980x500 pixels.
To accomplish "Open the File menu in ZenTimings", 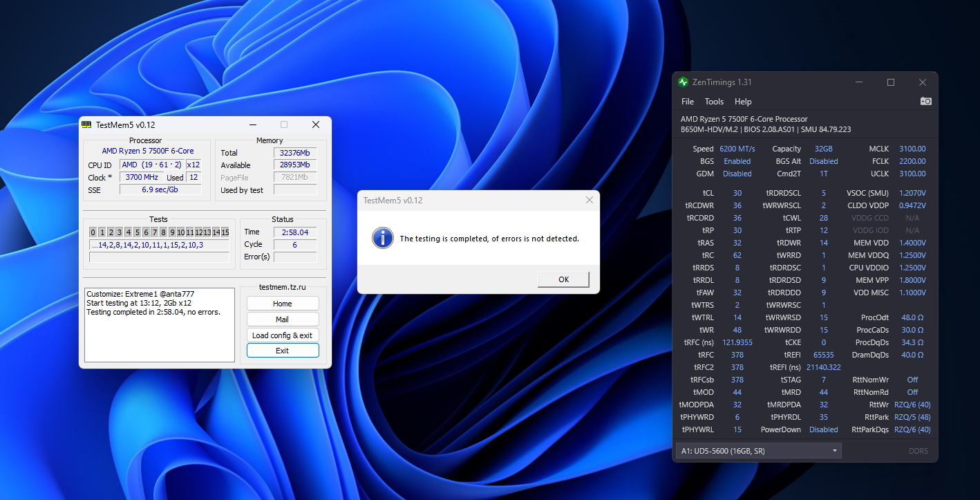I will [x=688, y=102].
